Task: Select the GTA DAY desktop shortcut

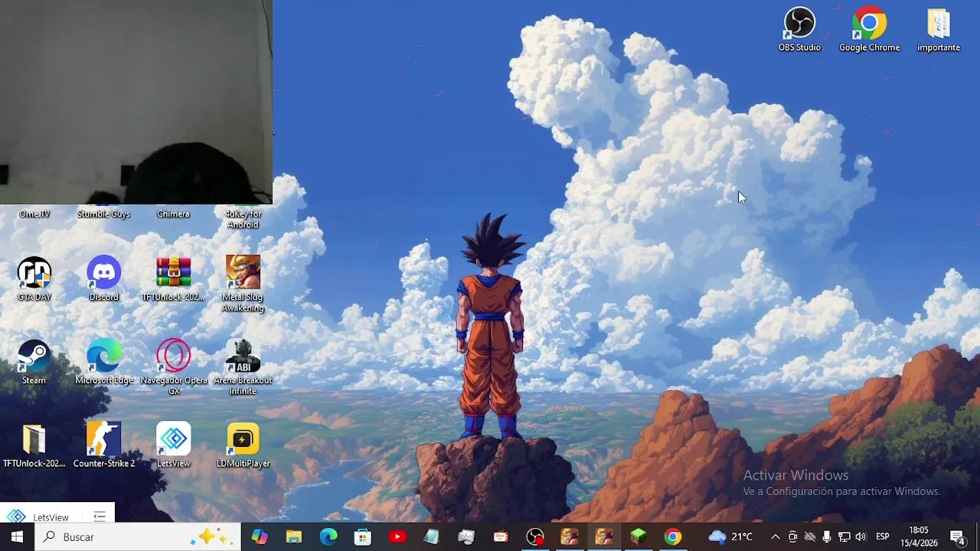Action: click(34, 279)
